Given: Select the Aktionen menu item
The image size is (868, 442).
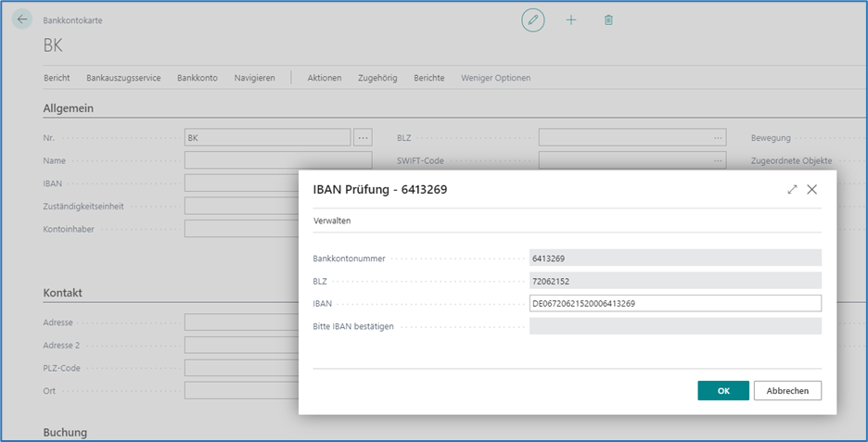Looking at the screenshot, I should (x=325, y=78).
